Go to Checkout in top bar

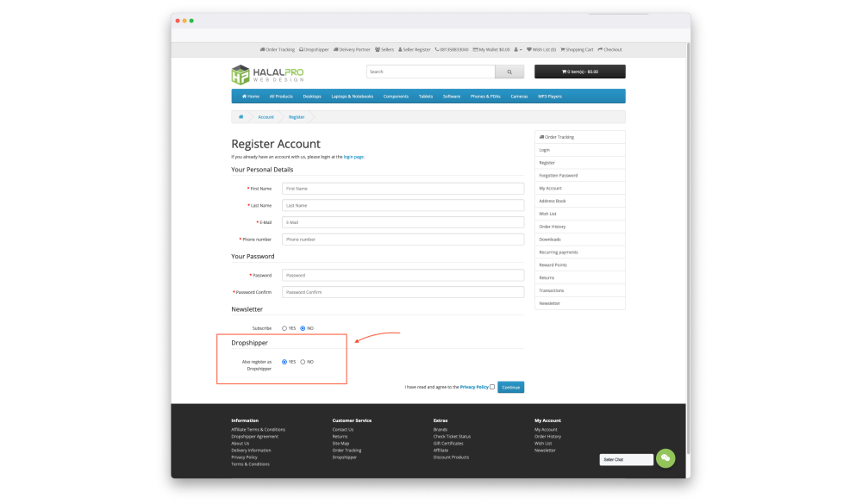click(610, 50)
